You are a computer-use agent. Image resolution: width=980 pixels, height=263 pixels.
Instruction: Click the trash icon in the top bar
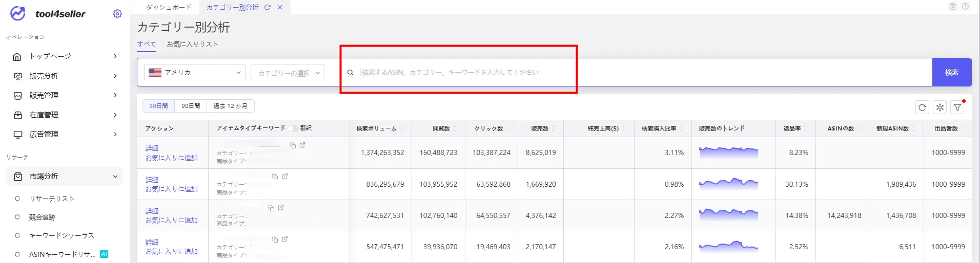click(953, 6)
